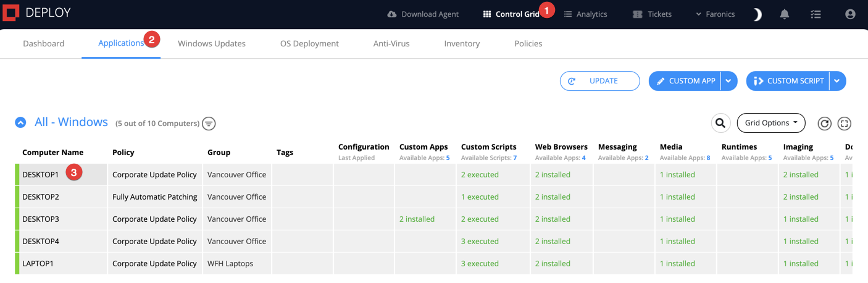Image resolution: width=868 pixels, height=283 pixels.
Task: Open the user profile icon
Action: [850, 14]
